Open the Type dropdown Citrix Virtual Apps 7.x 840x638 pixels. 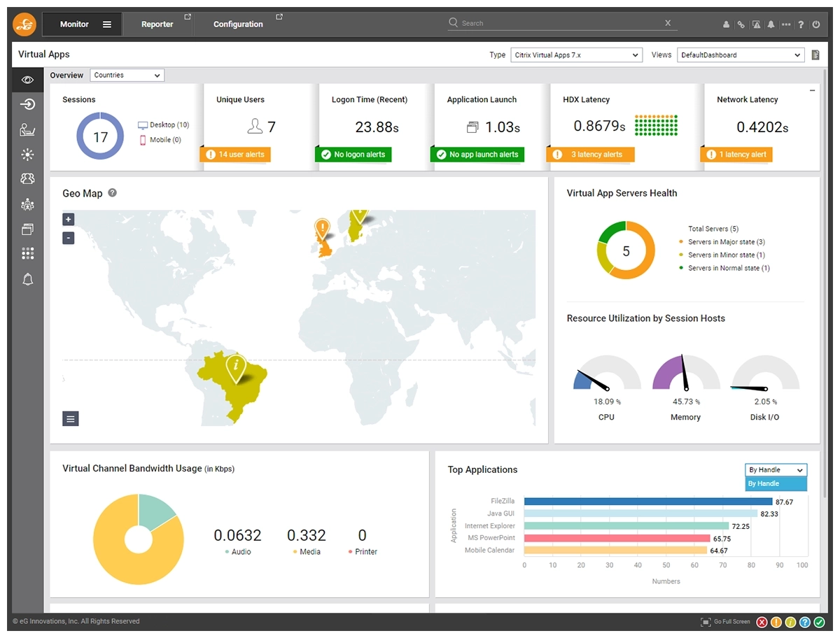(575, 55)
